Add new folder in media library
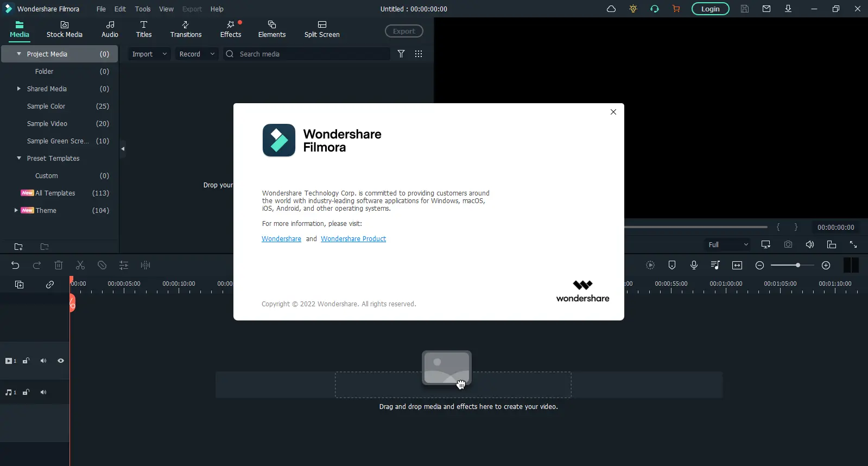Image resolution: width=868 pixels, height=466 pixels. coord(18,247)
